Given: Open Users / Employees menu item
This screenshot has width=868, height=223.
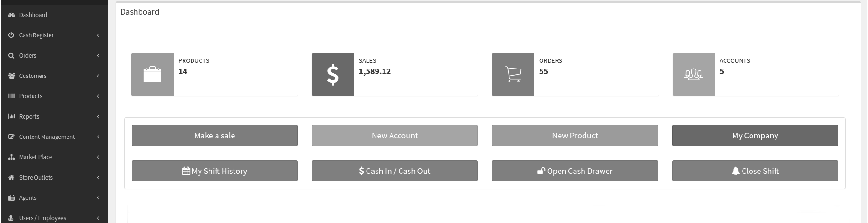Looking at the screenshot, I should coord(42,218).
